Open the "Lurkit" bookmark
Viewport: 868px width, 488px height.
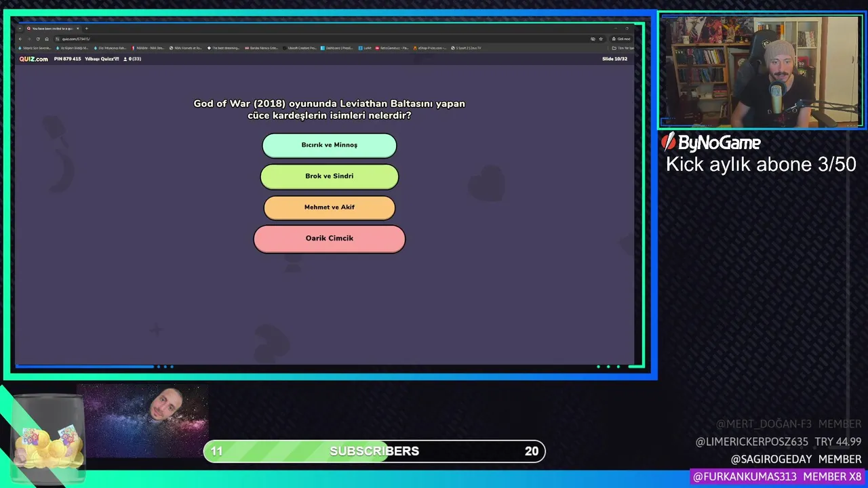pyautogui.click(x=366, y=48)
